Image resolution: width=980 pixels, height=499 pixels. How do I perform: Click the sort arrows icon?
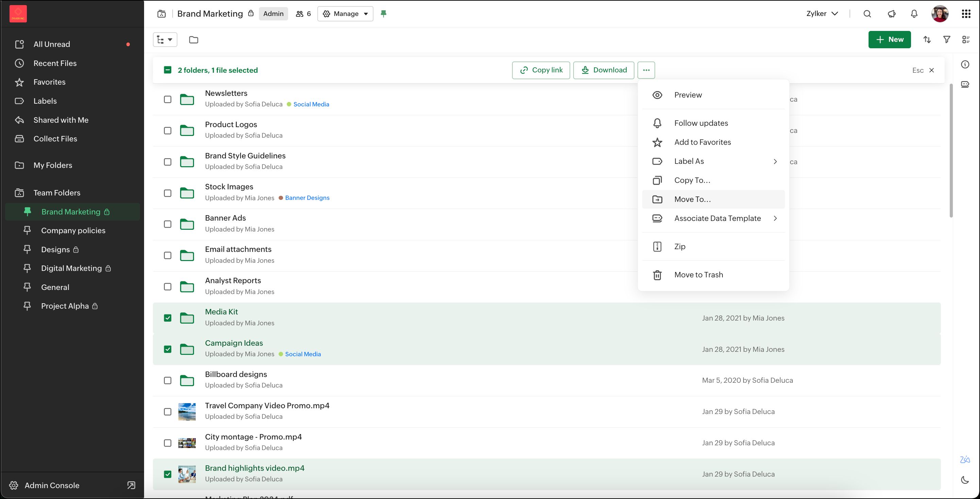coord(927,39)
